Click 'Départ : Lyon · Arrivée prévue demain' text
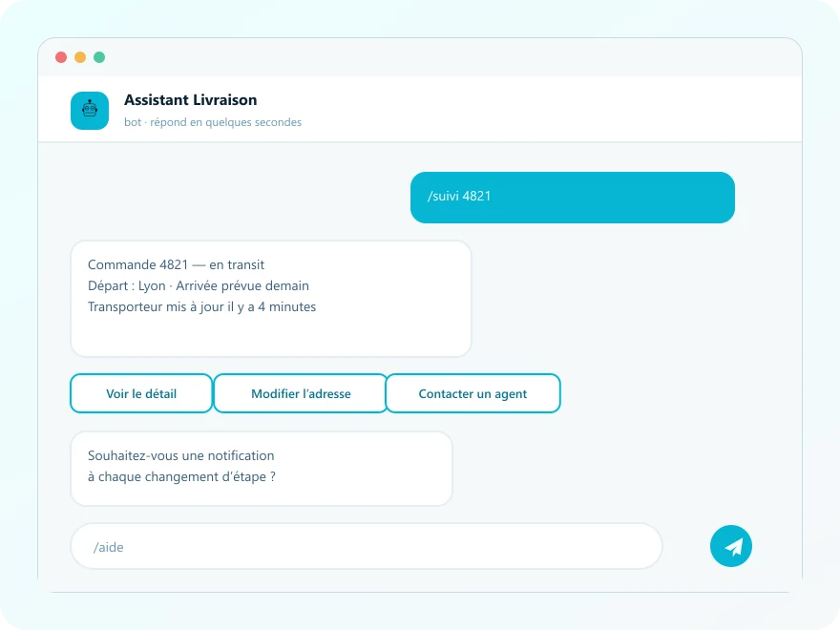 199,285
